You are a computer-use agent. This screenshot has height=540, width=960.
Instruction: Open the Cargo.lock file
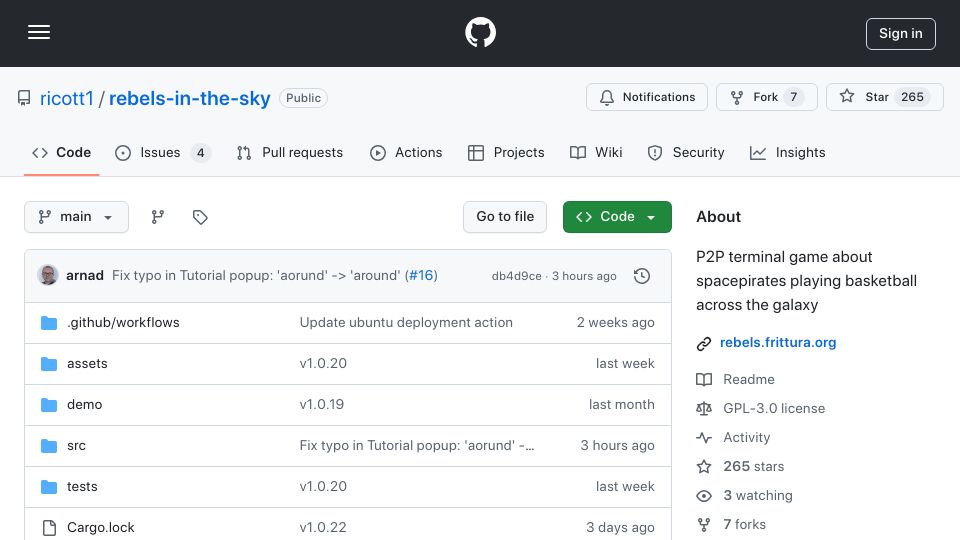101,528
